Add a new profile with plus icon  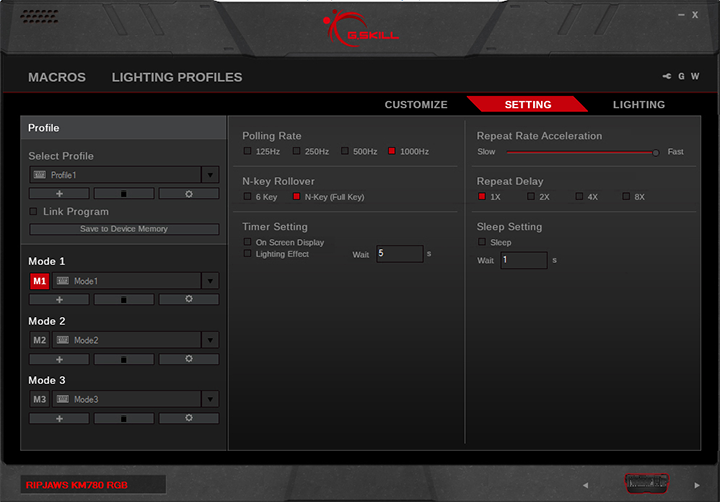59,193
